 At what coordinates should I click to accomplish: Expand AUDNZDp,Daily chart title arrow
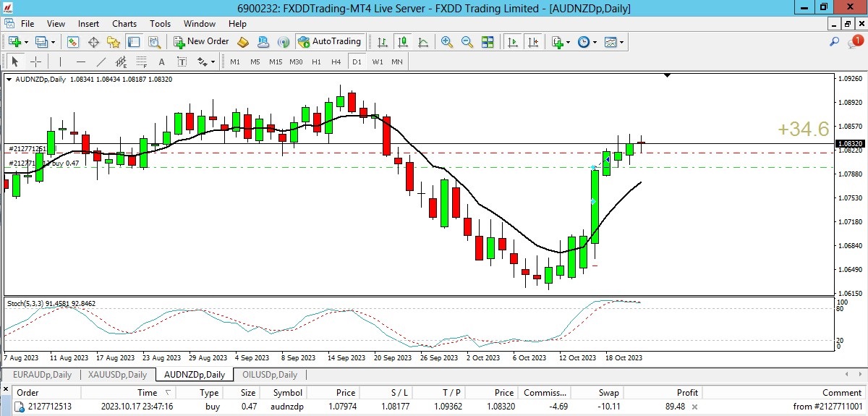click(x=9, y=79)
